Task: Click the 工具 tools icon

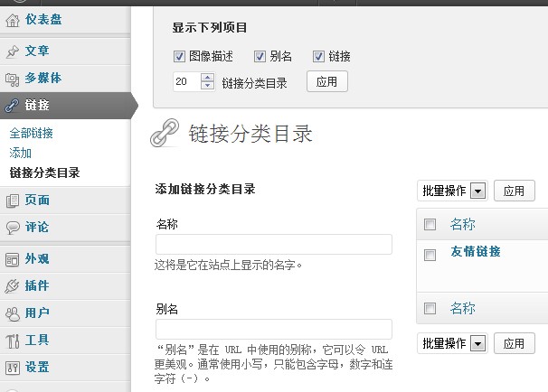Action: [13, 341]
